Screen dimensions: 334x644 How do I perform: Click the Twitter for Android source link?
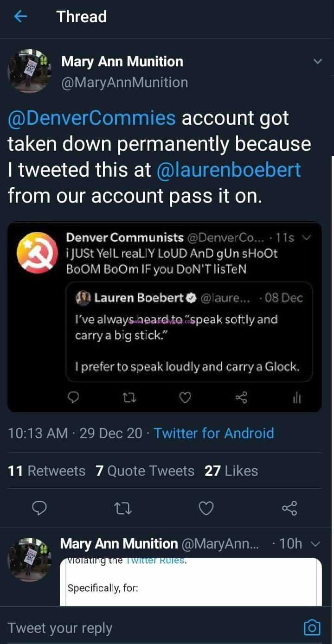[214, 433]
